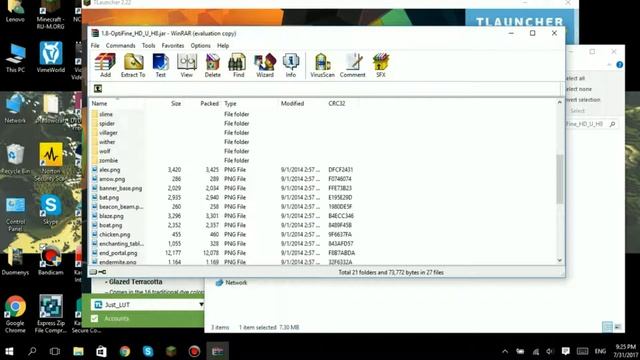Click the taskbar search icon
The width and height of the screenshot is (640, 360).
tap(32, 351)
